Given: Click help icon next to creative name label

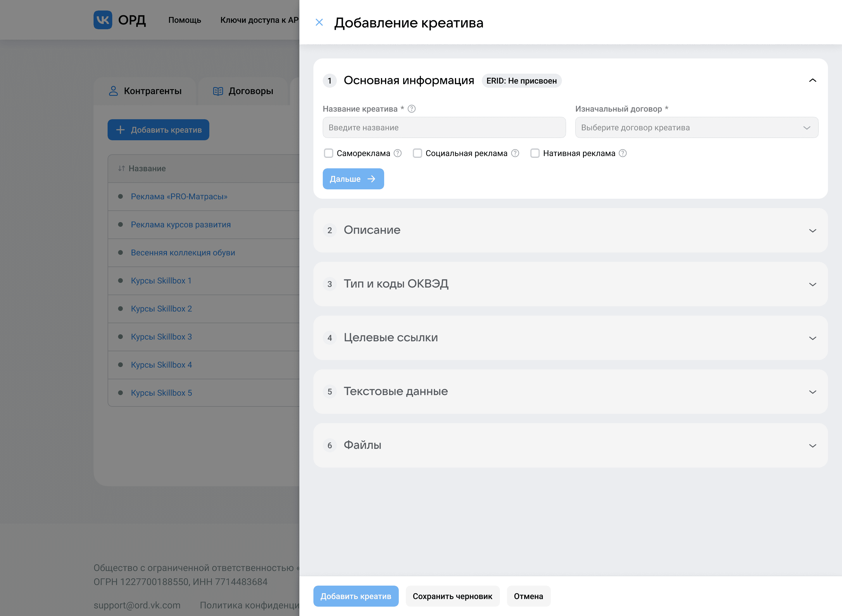Looking at the screenshot, I should [411, 109].
